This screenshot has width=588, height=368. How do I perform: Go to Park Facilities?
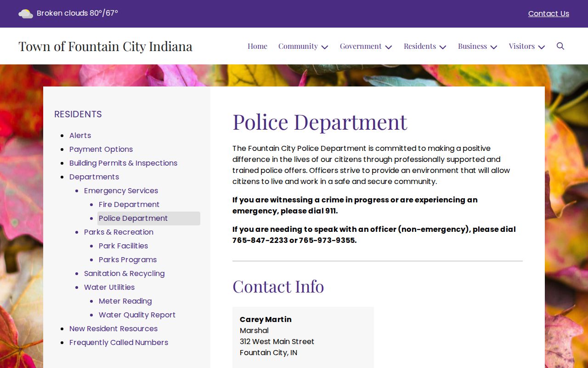click(x=123, y=246)
